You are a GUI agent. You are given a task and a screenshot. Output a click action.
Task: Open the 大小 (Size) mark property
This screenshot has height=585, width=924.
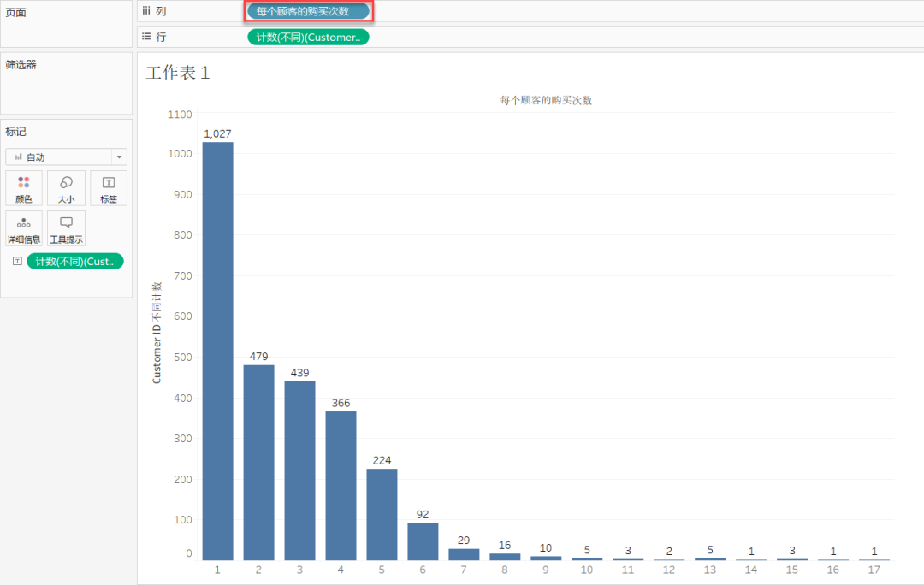[x=66, y=187]
